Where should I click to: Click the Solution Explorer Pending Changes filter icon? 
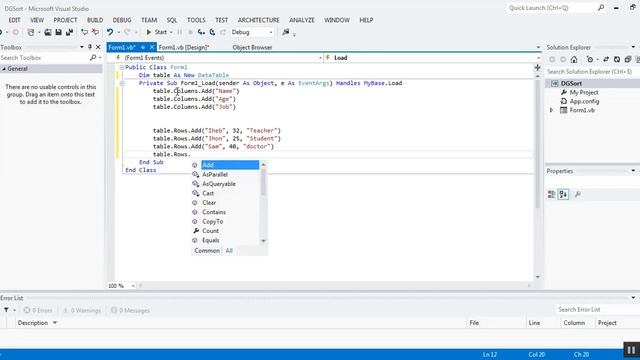point(589,60)
